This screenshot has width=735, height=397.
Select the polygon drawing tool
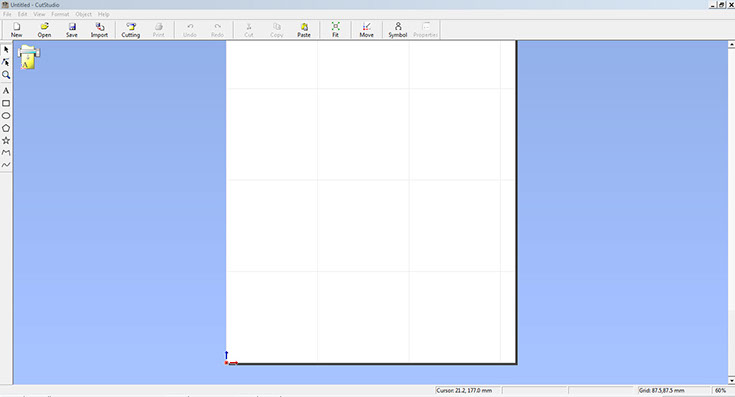pyautogui.click(x=6, y=128)
